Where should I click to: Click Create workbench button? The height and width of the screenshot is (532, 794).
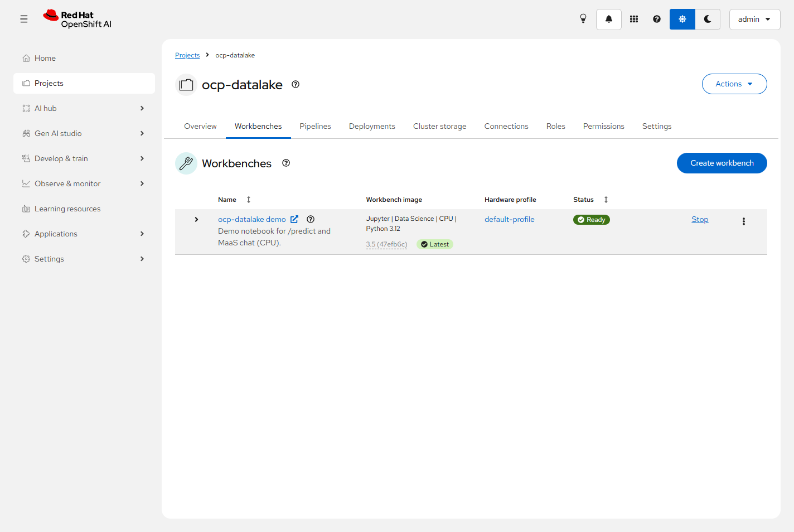click(x=722, y=163)
